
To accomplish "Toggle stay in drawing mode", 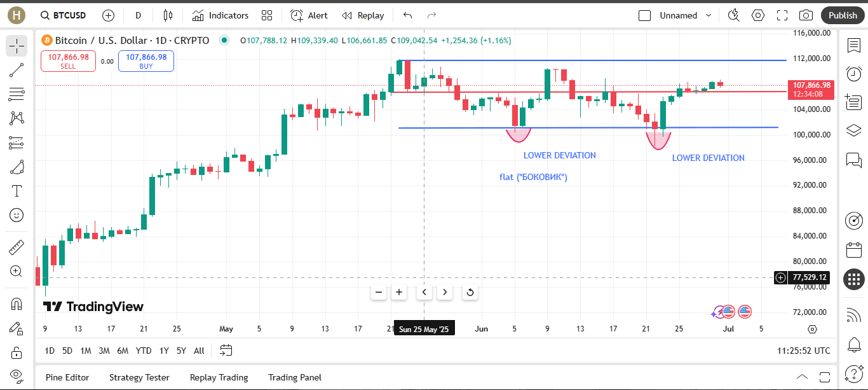I will click(x=17, y=328).
